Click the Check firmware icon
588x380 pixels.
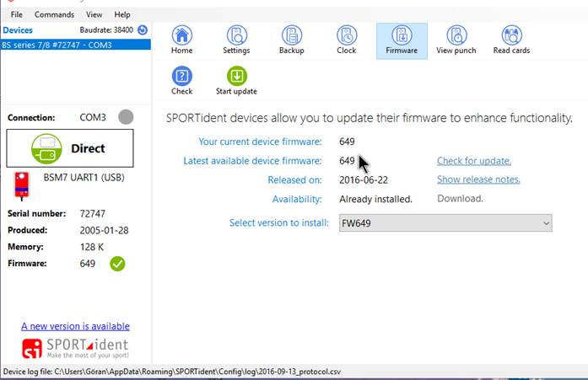click(182, 76)
